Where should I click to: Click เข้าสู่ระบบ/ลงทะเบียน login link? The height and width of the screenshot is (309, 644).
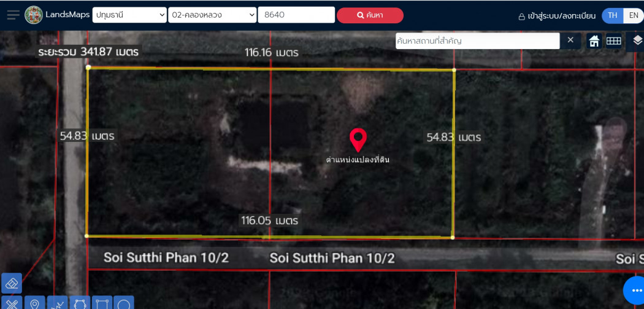point(561,16)
